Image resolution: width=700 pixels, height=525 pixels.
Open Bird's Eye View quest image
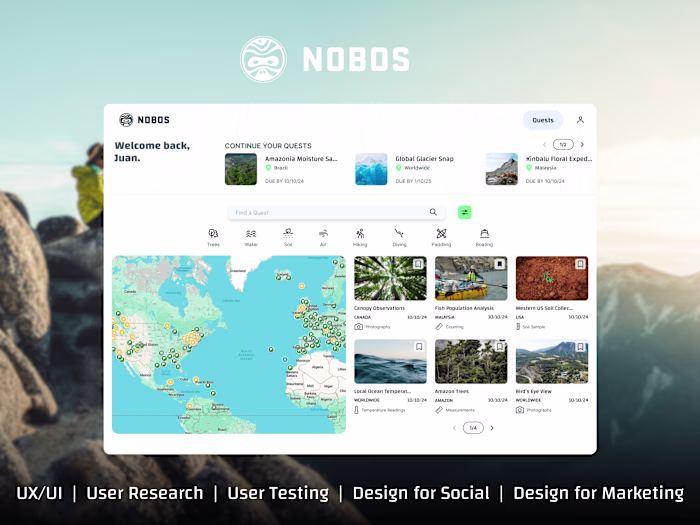(x=552, y=361)
